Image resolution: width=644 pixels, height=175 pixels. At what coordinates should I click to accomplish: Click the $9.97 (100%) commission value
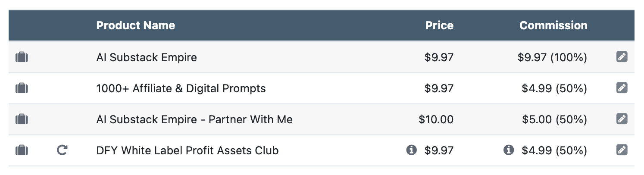pyautogui.click(x=552, y=57)
